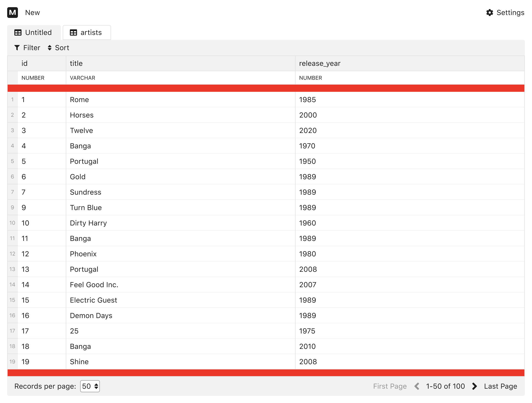Open the records per page dropdown
The height and width of the screenshot is (403, 532).
pos(90,386)
